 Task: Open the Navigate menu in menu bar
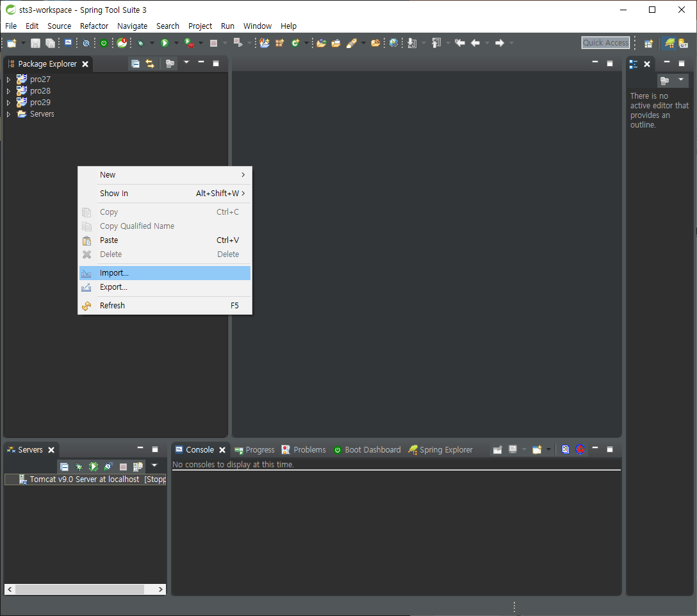(x=132, y=26)
